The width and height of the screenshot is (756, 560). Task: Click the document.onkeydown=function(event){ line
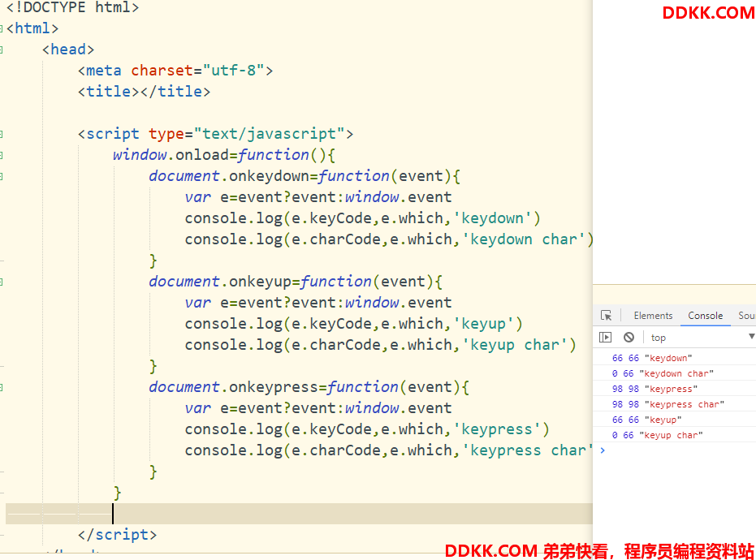pos(305,176)
